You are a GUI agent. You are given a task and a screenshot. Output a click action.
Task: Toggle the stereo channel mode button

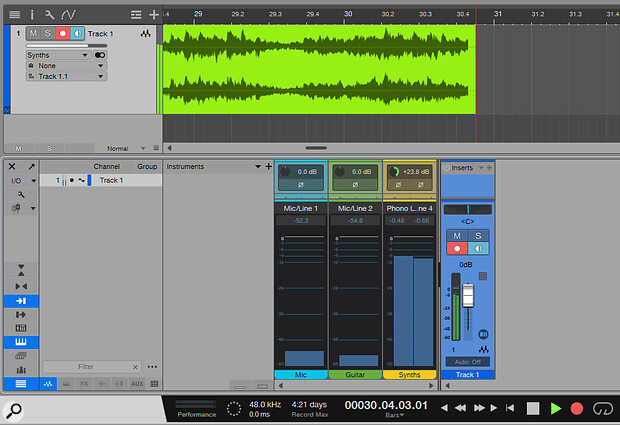point(100,55)
